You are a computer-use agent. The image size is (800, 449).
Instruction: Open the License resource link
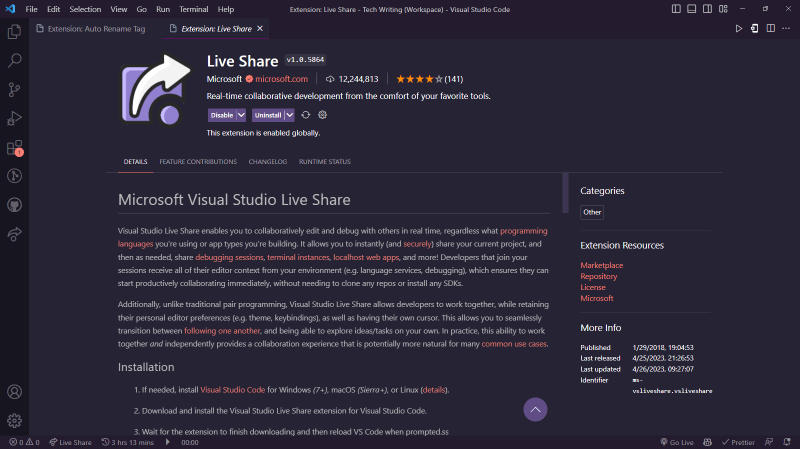pos(593,287)
